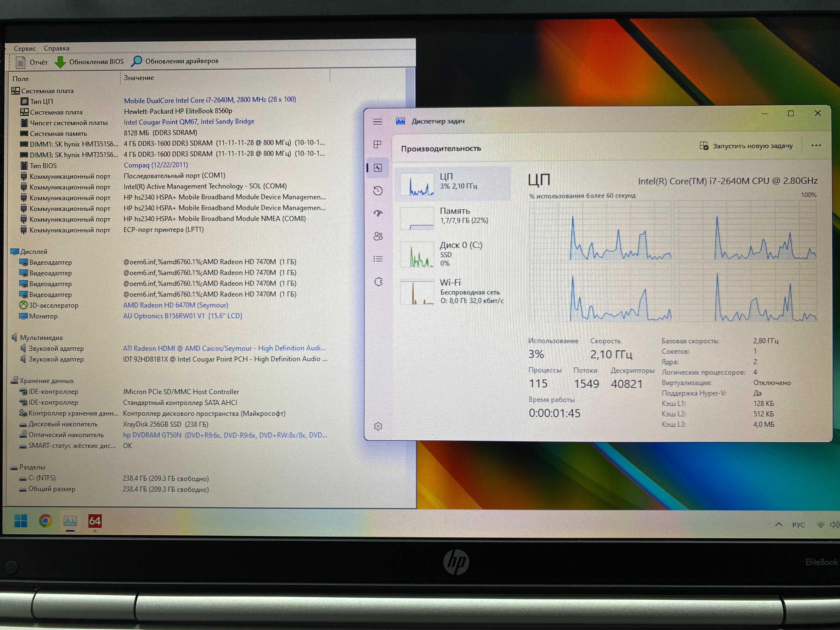Switch to Task Manager taskbar icon
This screenshot has height=630, width=840.
(x=70, y=521)
